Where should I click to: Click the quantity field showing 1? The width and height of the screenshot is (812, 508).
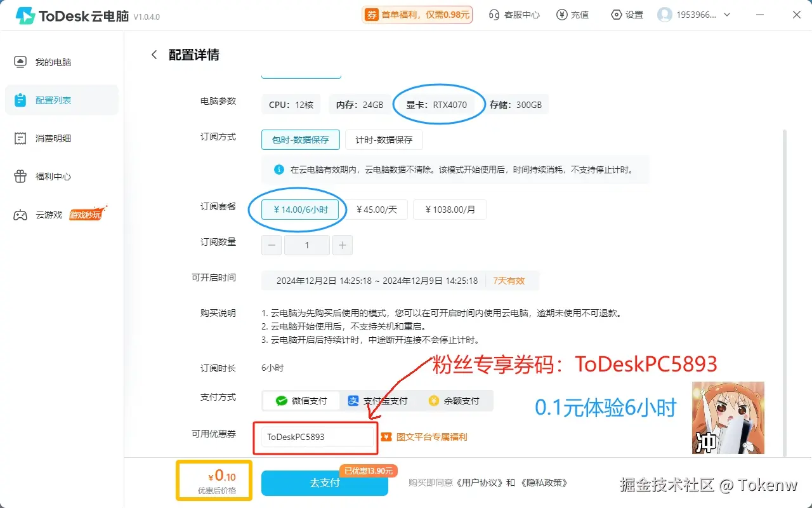pyautogui.click(x=307, y=245)
